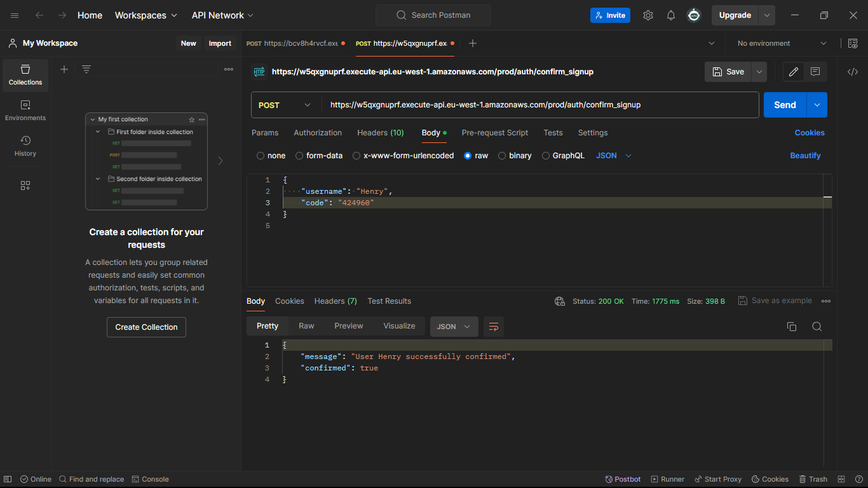Image resolution: width=868 pixels, height=488 pixels.
Task: Open the tabs overflow chevron
Action: click(x=711, y=43)
